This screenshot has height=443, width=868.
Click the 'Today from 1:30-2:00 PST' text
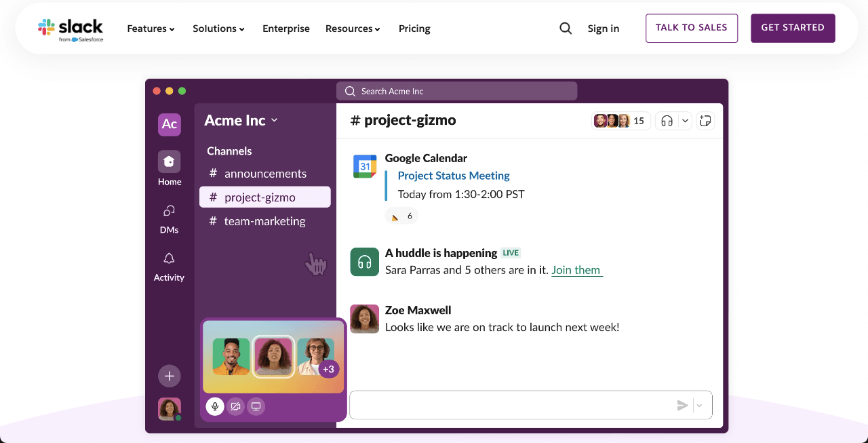click(461, 194)
